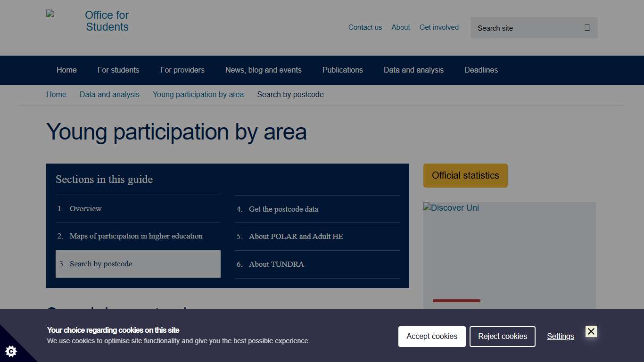644x362 pixels.
Task: Click the Official statistics badge
Action: click(x=465, y=175)
